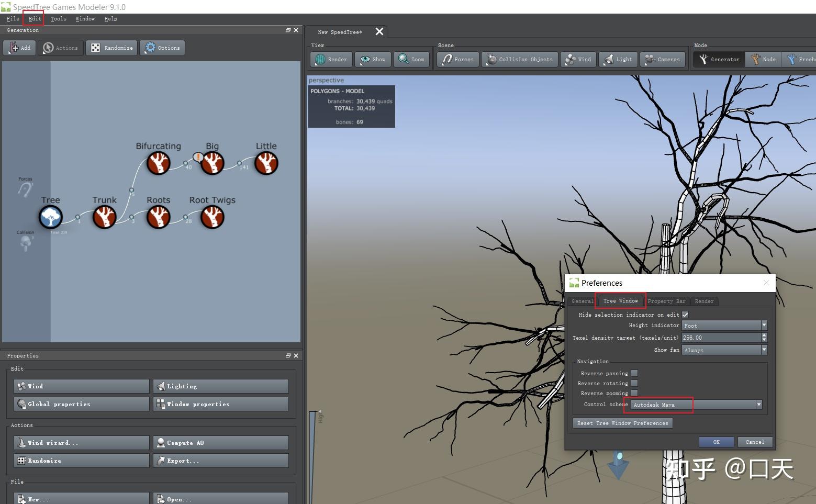Screen dimensions: 816x504
Task: Switch to the Property Bar tab
Action: tap(666, 301)
